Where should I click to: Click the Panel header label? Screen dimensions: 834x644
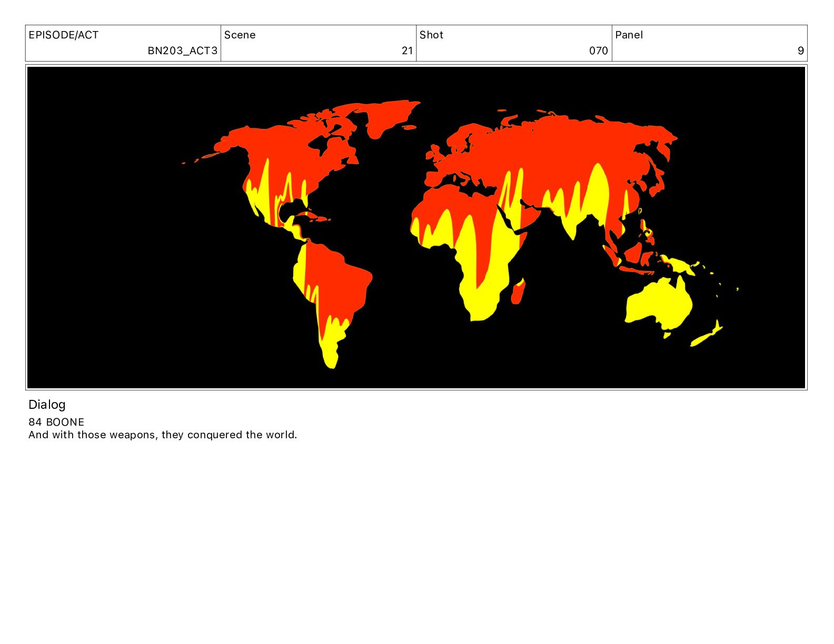pyautogui.click(x=629, y=35)
